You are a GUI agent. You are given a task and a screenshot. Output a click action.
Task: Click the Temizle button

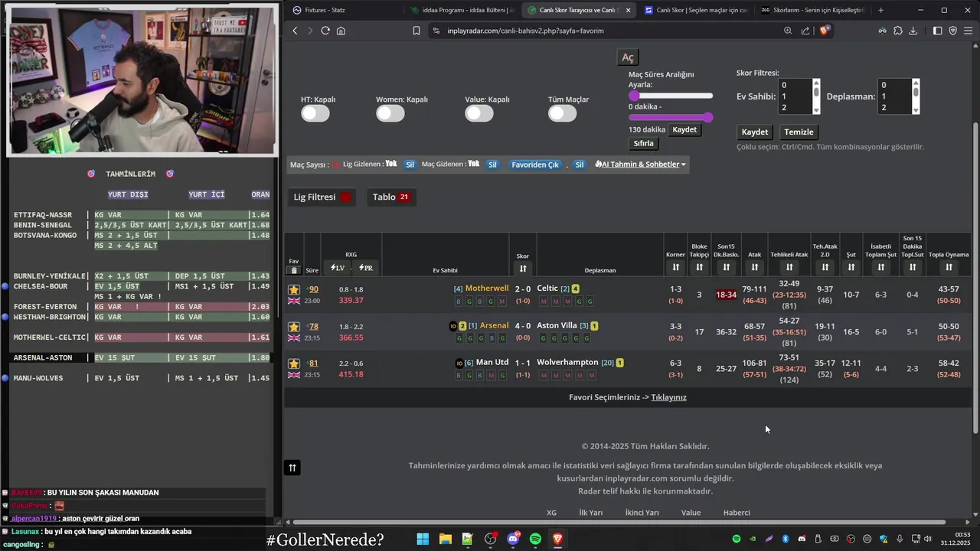[799, 132]
